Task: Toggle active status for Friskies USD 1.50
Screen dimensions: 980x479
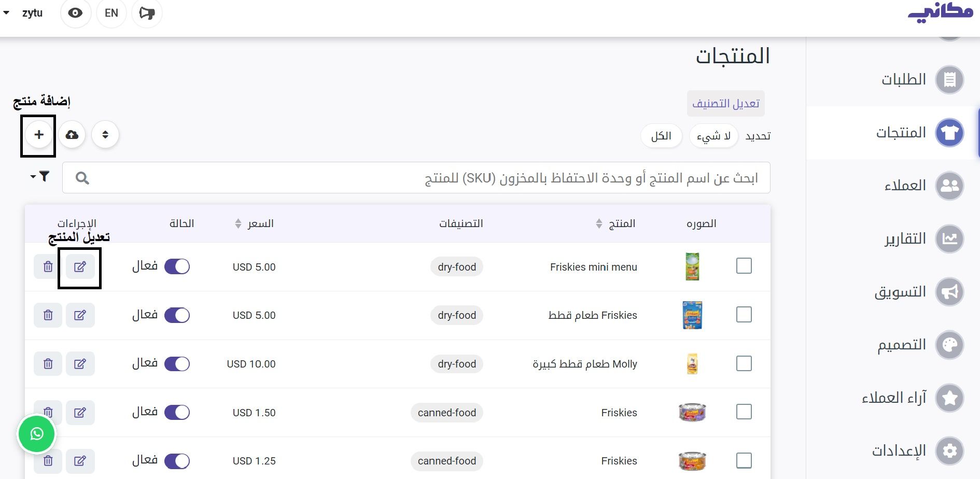Action: tap(177, 413)
